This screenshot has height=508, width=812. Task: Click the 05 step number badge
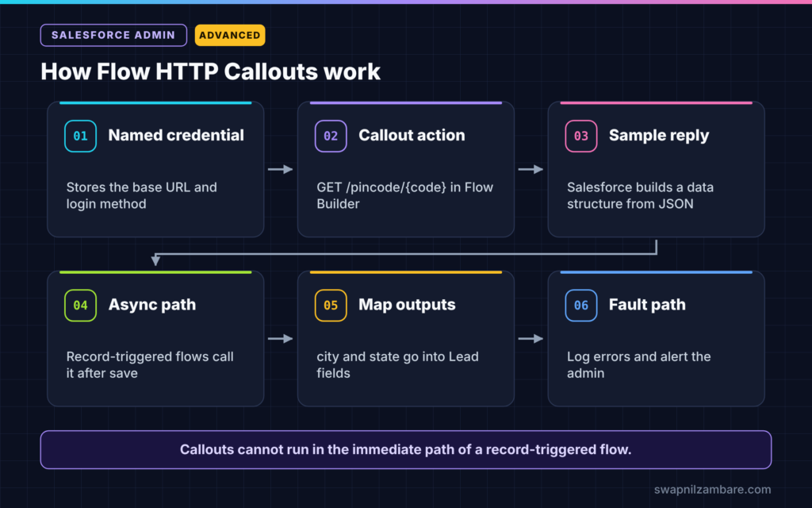pos(331,306)
